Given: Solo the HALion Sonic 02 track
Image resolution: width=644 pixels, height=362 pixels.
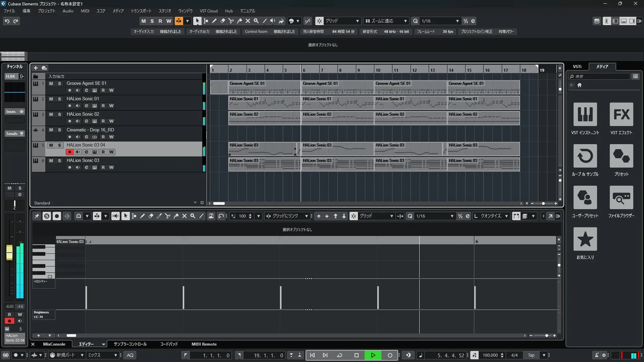Looking at the screenshot, I should [x=59, y=114].
